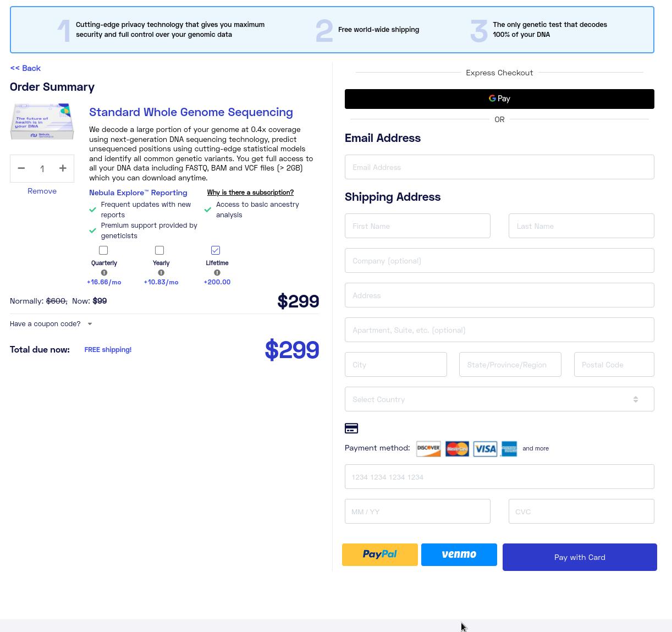The width and height of the screenshot is (672, 632).
Task: Click the 'Nebula Explore Reporting' heading
Action: [x=138, y=193]
